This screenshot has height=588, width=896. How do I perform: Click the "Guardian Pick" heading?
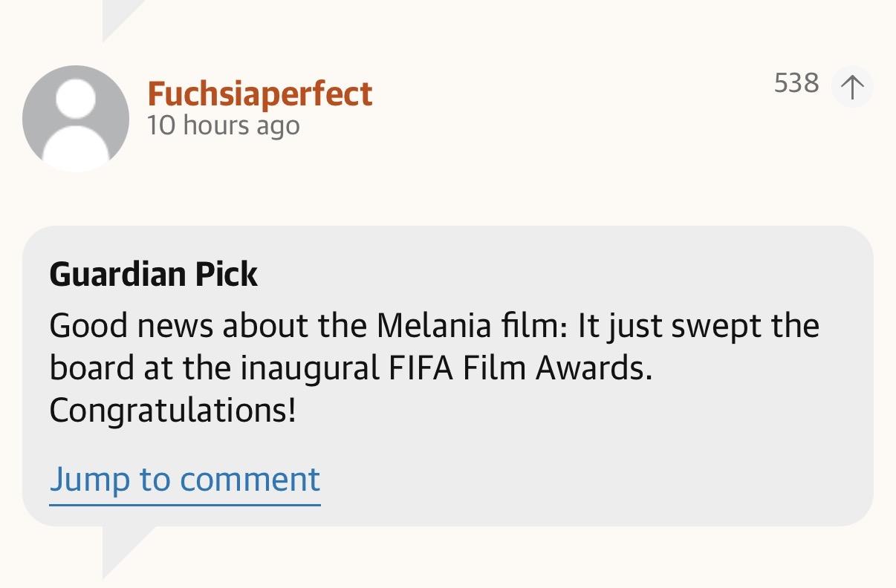pos(153,275)
